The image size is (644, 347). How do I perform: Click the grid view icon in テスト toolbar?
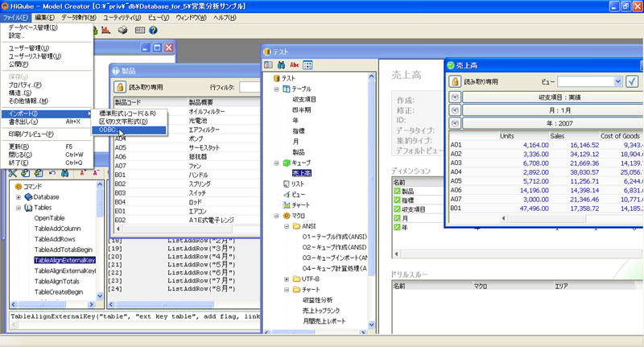click(x=308, y=64)
